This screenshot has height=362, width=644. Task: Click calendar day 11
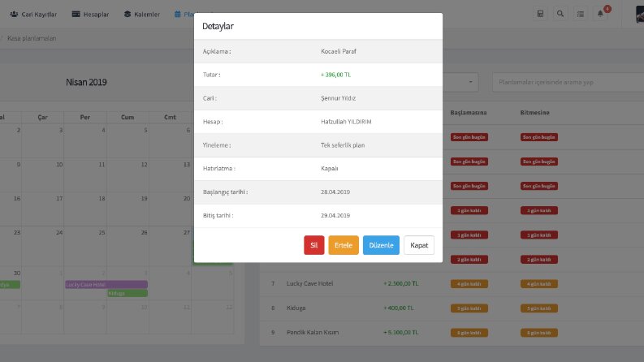tap(102, 165)
